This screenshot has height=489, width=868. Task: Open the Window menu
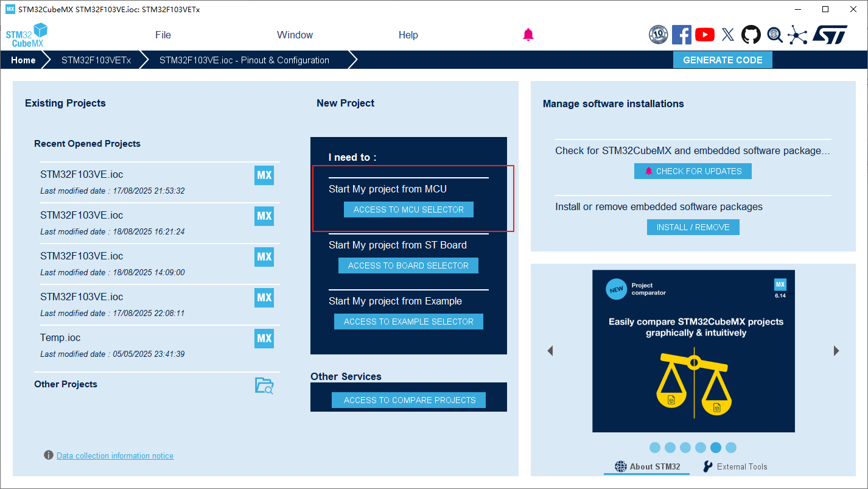(295, 35)
